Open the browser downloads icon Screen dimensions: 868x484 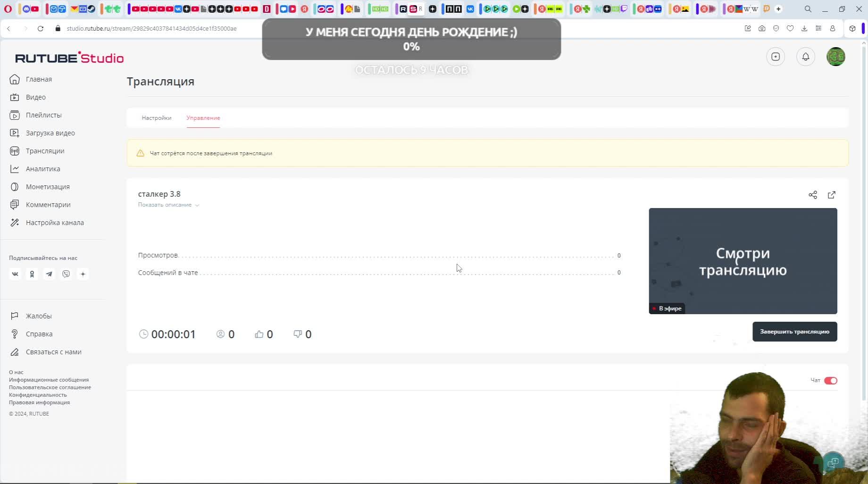[804, 28]
